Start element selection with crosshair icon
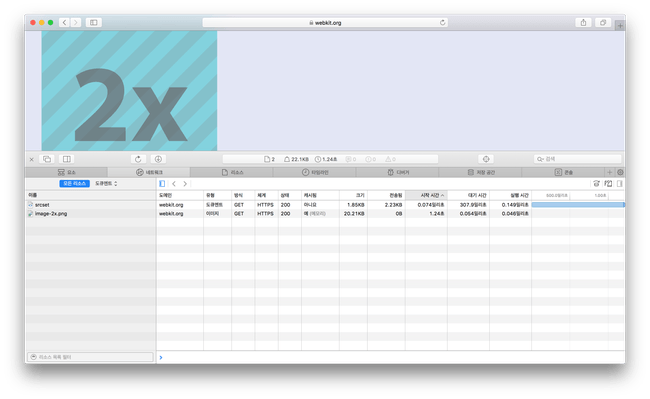 486,159
